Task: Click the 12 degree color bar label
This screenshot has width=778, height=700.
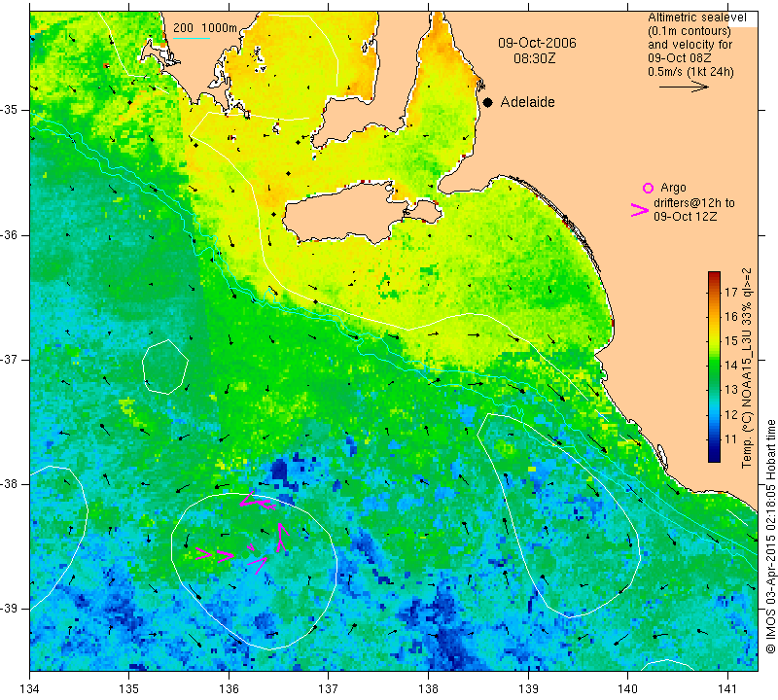Action: [731, 414]
